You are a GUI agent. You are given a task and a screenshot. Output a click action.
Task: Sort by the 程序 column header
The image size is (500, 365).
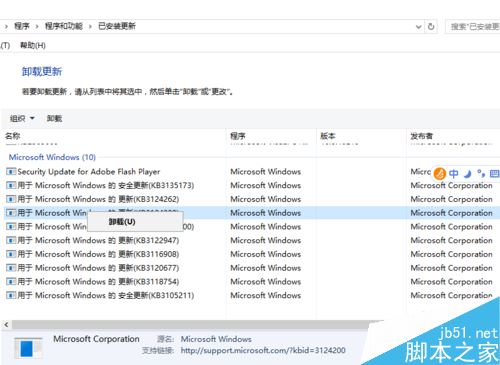[238, 136]
